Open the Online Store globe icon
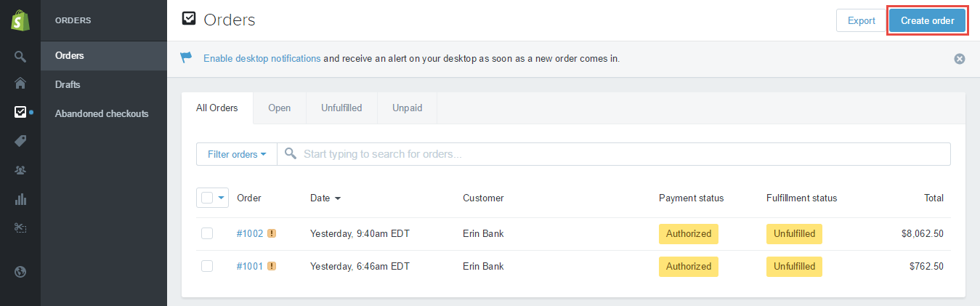Image resolution: width=980 pixels, height=306 pixels. 20,272
